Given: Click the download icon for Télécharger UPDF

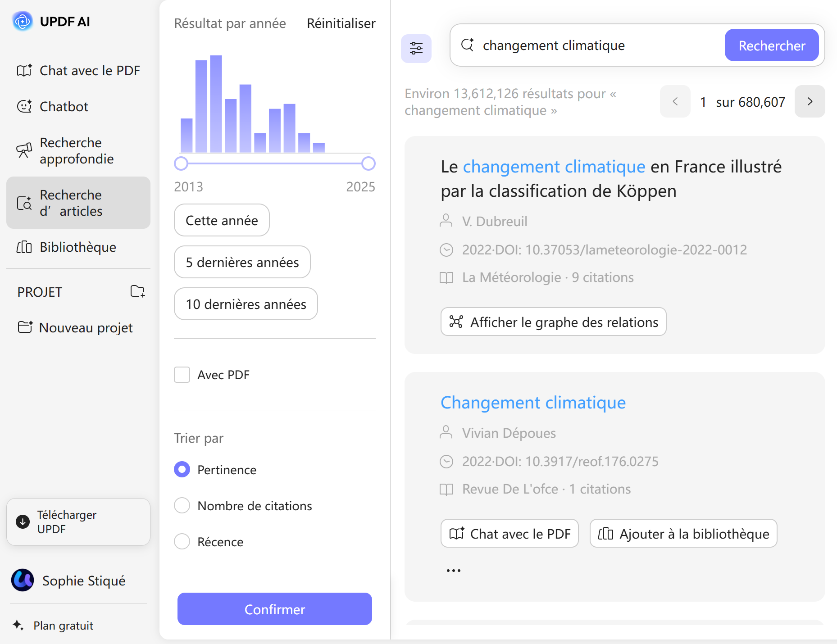Looking at the screenshot, I should click(23, 522).
